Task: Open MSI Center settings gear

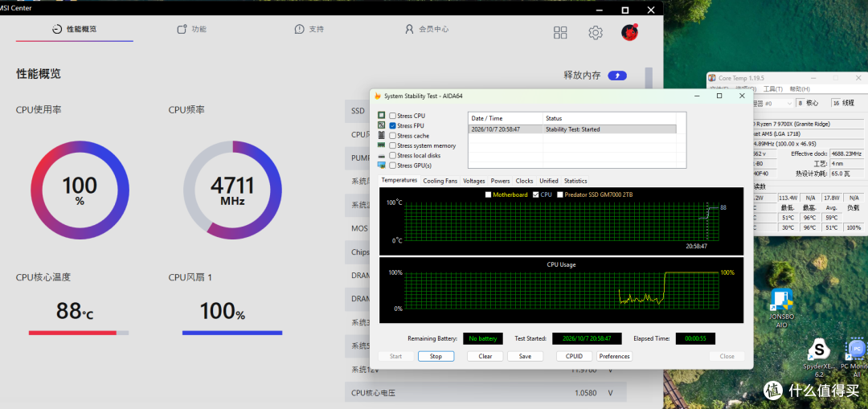Action: click(595, 33)
